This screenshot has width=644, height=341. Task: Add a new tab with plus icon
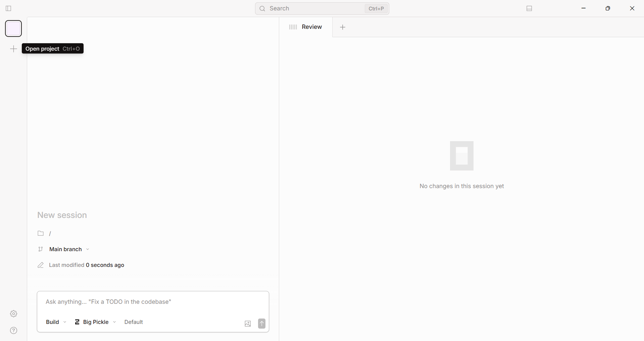point(343,27)
